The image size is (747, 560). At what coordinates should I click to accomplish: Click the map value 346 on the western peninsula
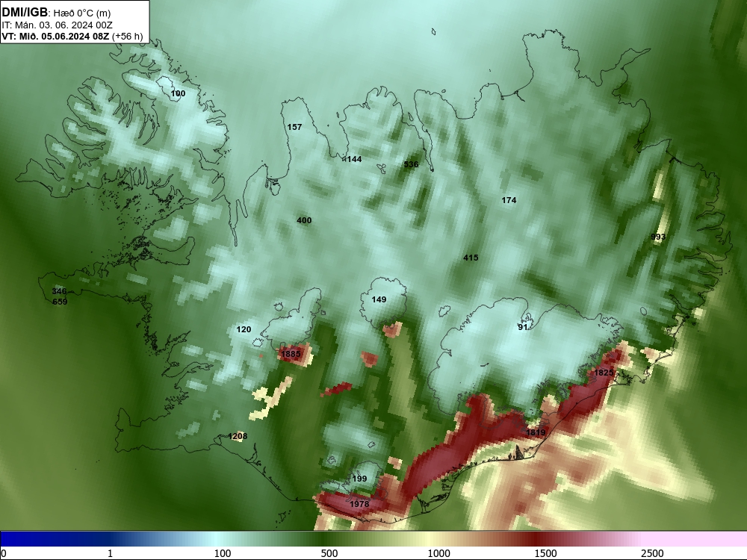click(x=59, y=291)
